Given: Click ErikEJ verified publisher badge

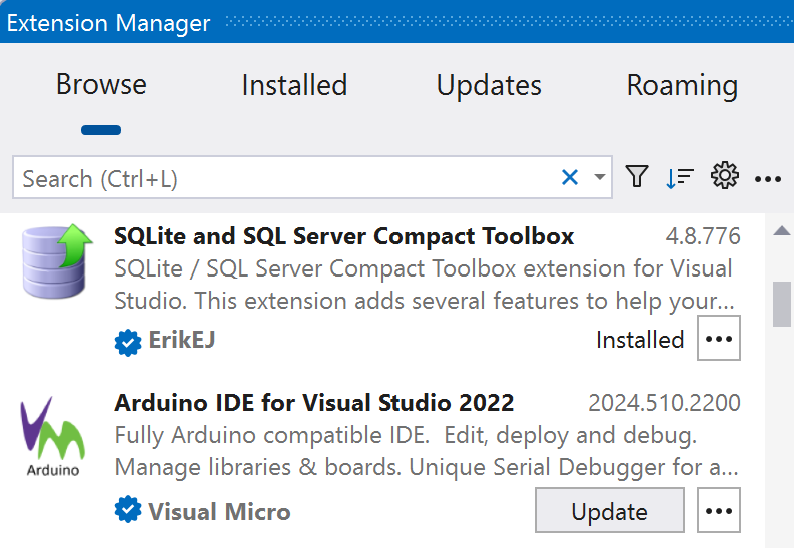Looking at the screenshot, I should 128,342.
